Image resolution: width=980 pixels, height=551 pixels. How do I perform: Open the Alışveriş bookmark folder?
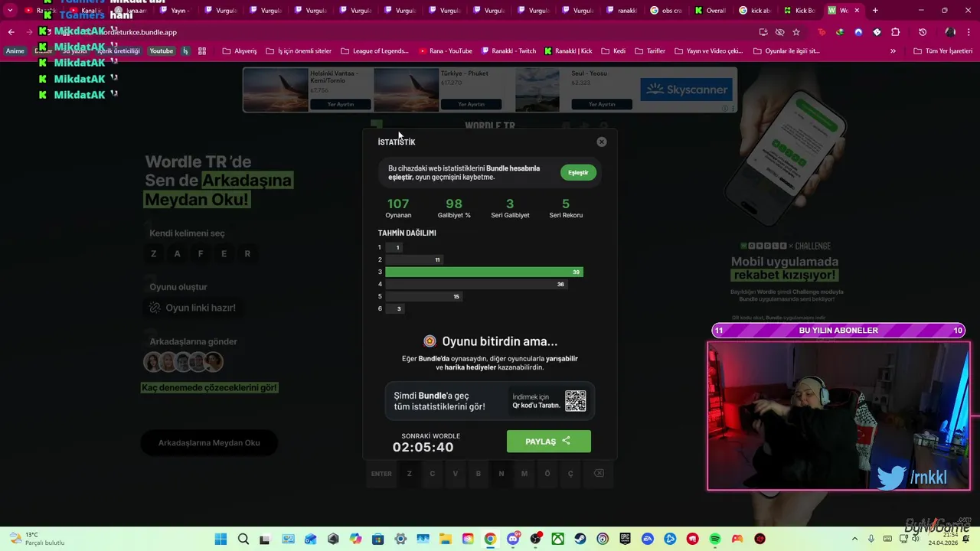coord(240,51)
